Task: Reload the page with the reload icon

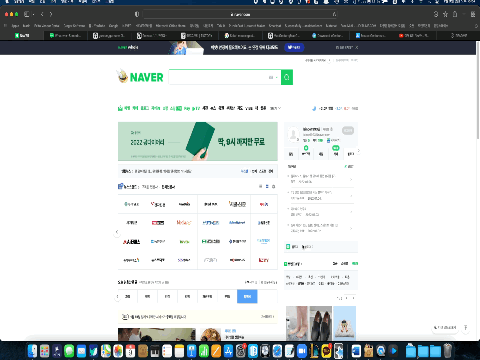Action: pyautogui.click(x=334, y=14)
